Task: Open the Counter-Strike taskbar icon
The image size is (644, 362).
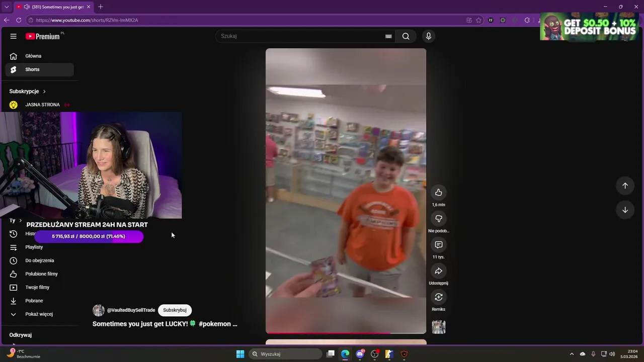Action: pyautogui.click(x=389, y=354)
